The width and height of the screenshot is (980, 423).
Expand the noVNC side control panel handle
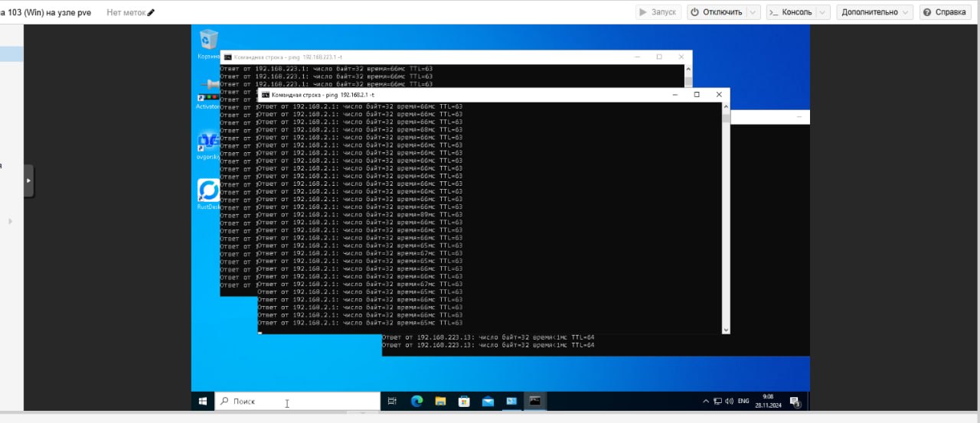(29, 181)
